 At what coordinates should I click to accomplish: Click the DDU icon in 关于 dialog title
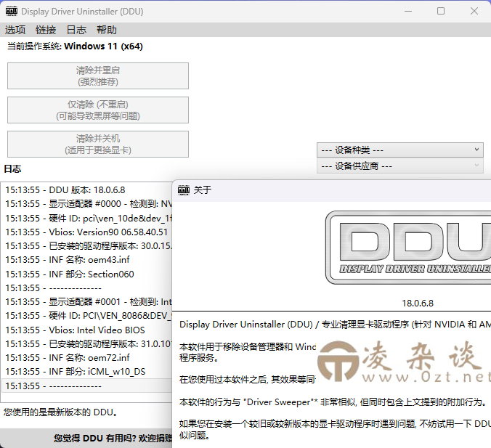pyautogui.click(x=184, y=190)
